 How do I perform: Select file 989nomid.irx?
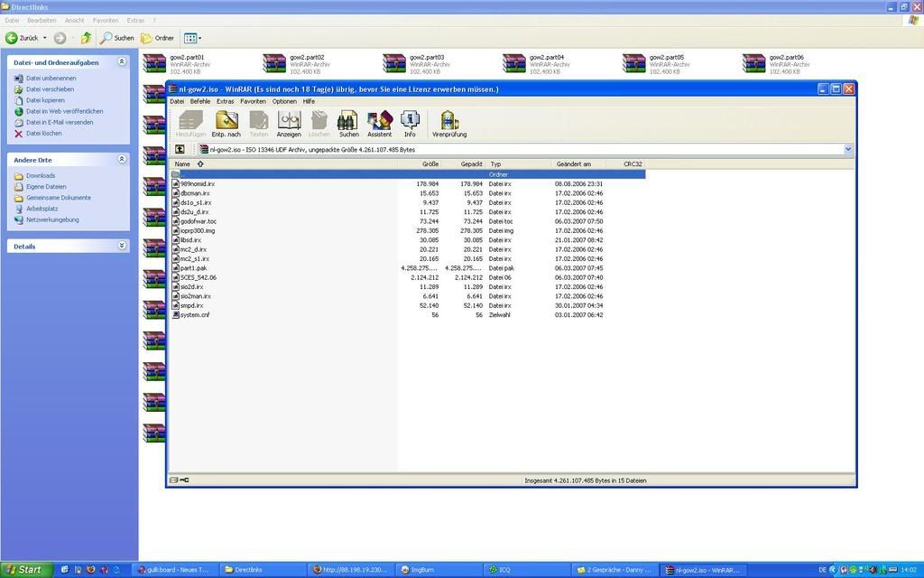(x=198, y=184)
